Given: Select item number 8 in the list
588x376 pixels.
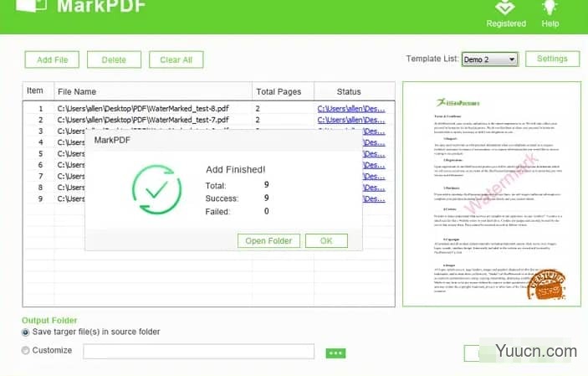Looking at the screenshot, I should click(x=40, y=188).
